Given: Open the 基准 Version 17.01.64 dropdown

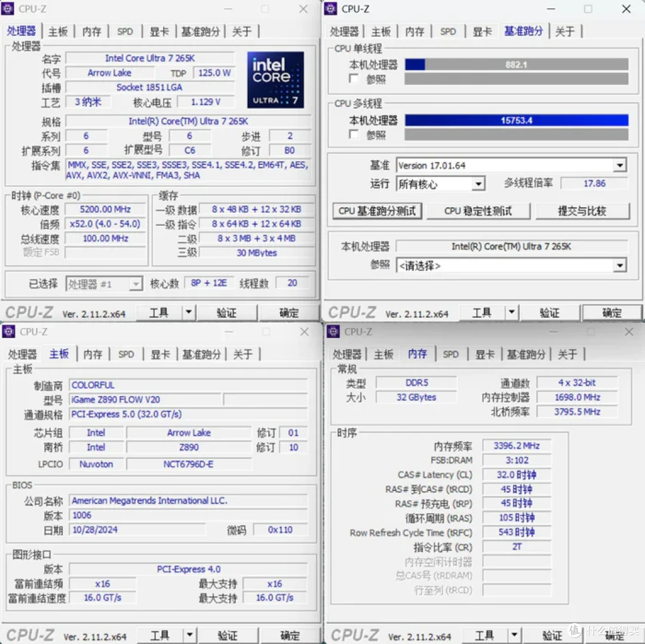Looking at the screenshot, I should pos(619,165).
